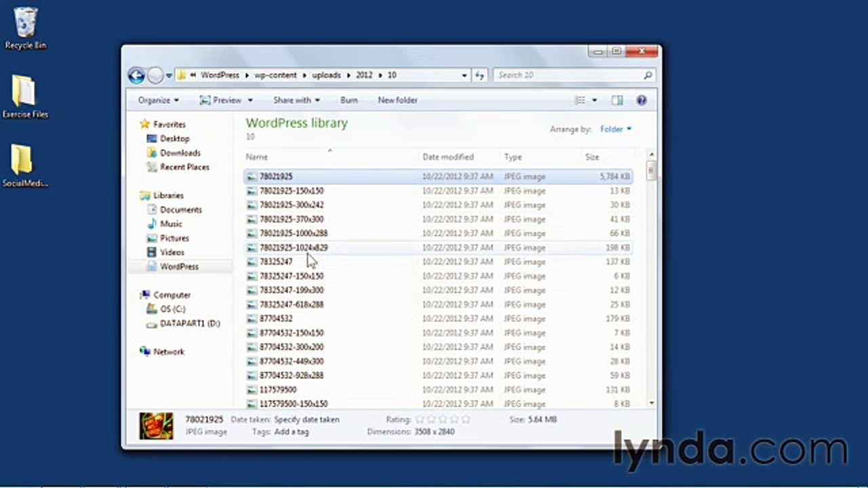The width and height of the screenshot is (868, 488).
Task: Open the Arrange by Folder dropdown
Action: 616,129
